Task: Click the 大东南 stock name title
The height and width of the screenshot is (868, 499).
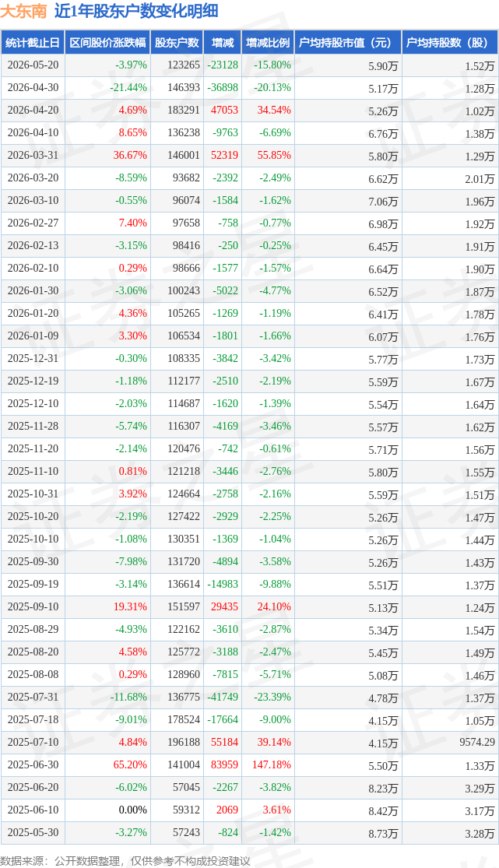Action: pyautogui.click(x=24, y=11)
